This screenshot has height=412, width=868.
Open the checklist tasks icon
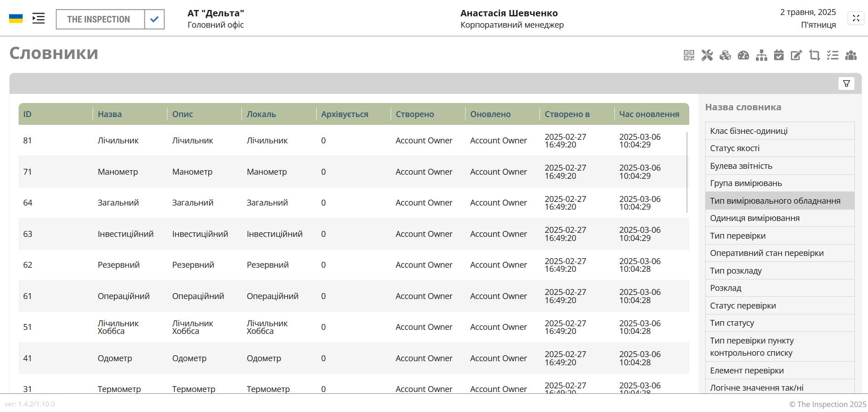(833, 55)
